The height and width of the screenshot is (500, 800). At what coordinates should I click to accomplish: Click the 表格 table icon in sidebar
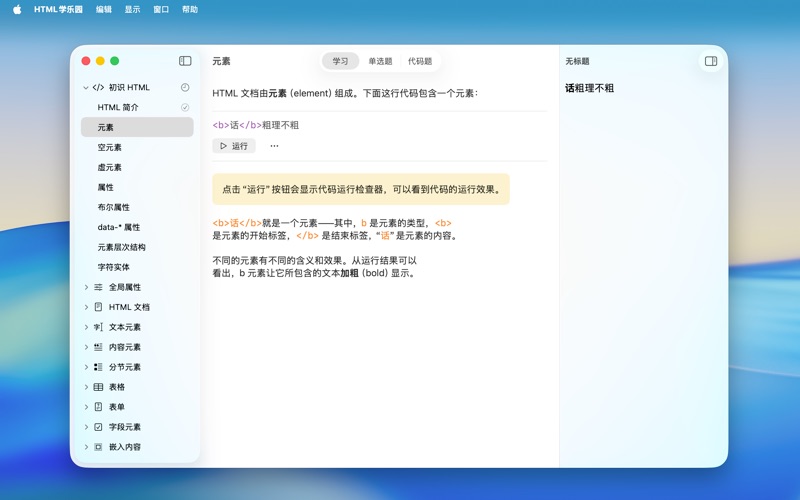(x=98, y=387)
